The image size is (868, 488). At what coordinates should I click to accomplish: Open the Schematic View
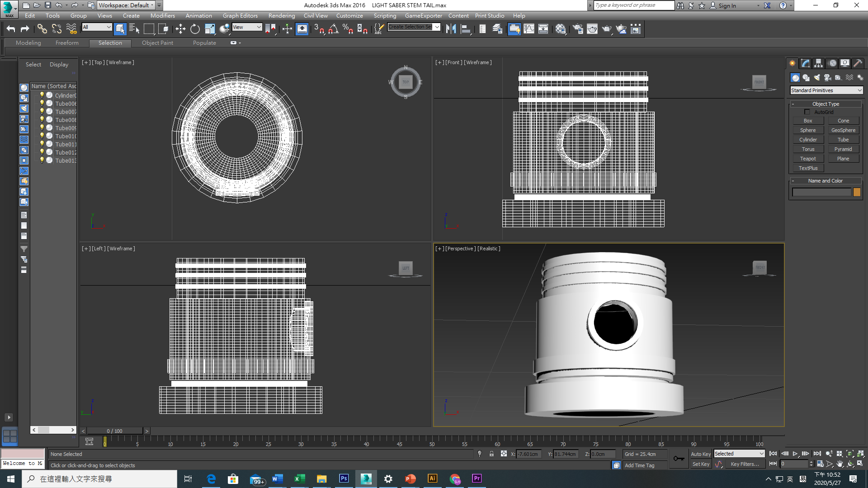pyautogui.click(x=543, y=29)
